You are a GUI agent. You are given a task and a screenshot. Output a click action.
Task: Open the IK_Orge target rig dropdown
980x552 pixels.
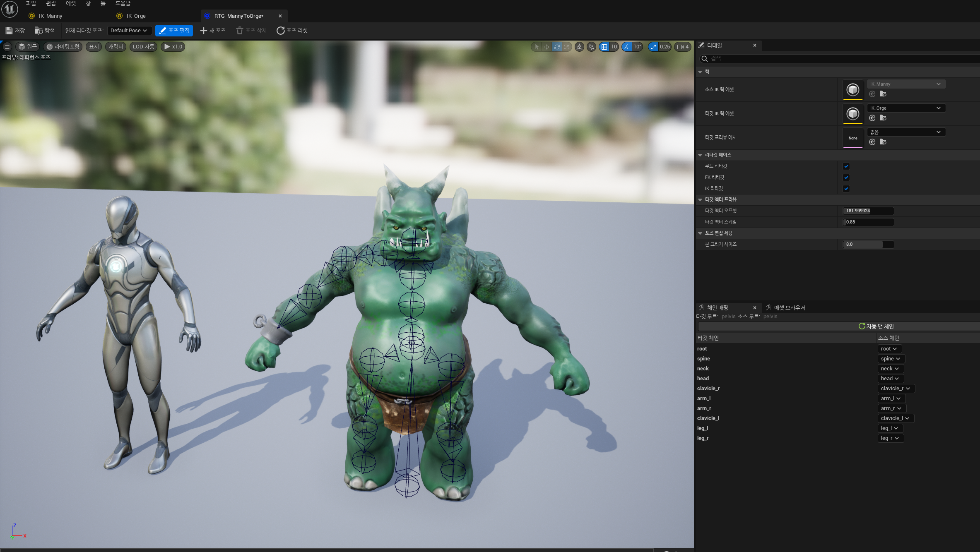pos(905,108)
